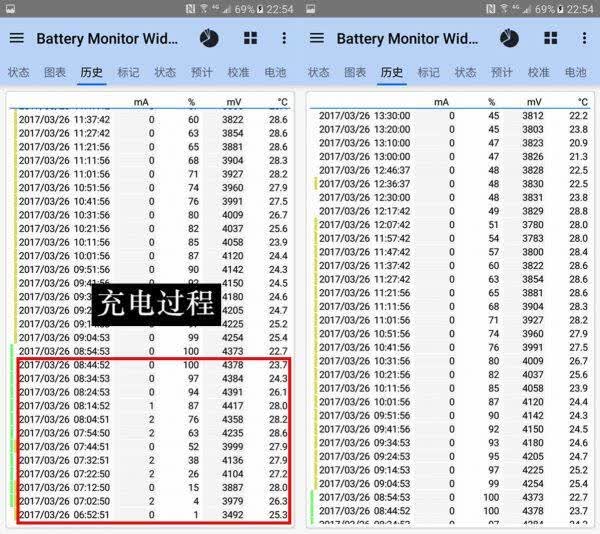600x534 pixels.
Task: Switch to 校准 tab in right screen
Action: point(539,72)
